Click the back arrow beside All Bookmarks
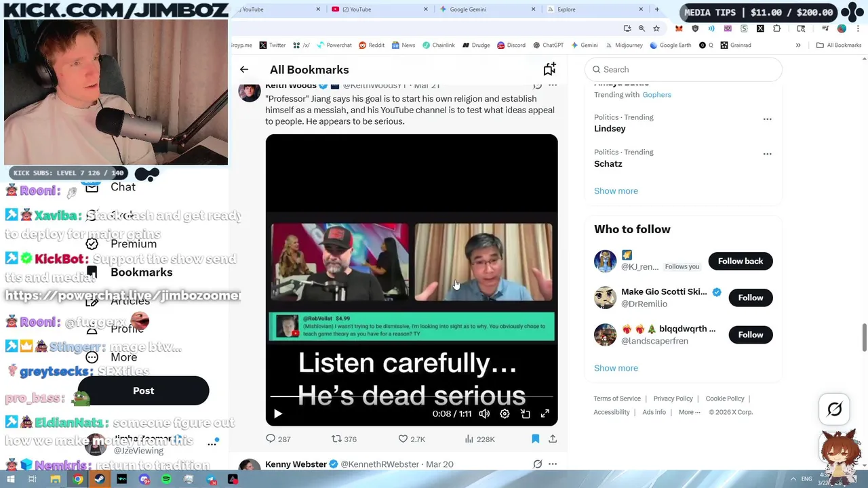 (x=244, y=69)
